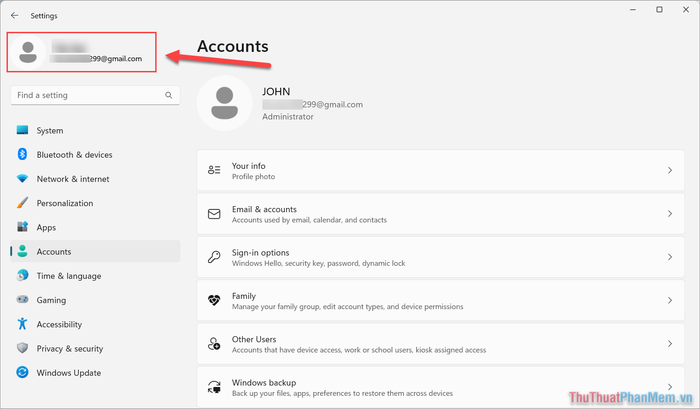Expand the Sign-in options chevron
This screenshot has width=700, height=409.
pyautogui.click(x=670, y=257)
